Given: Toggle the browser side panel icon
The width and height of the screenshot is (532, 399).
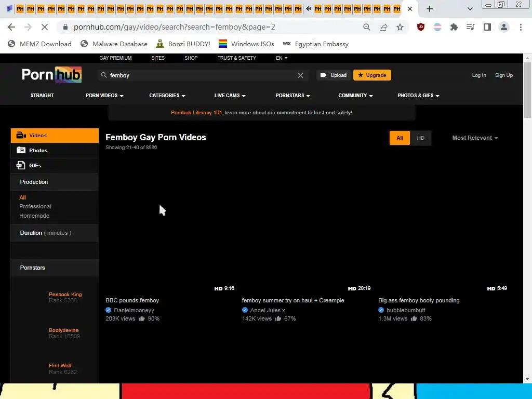Looking at the screenshot, I should click(487, 27).
